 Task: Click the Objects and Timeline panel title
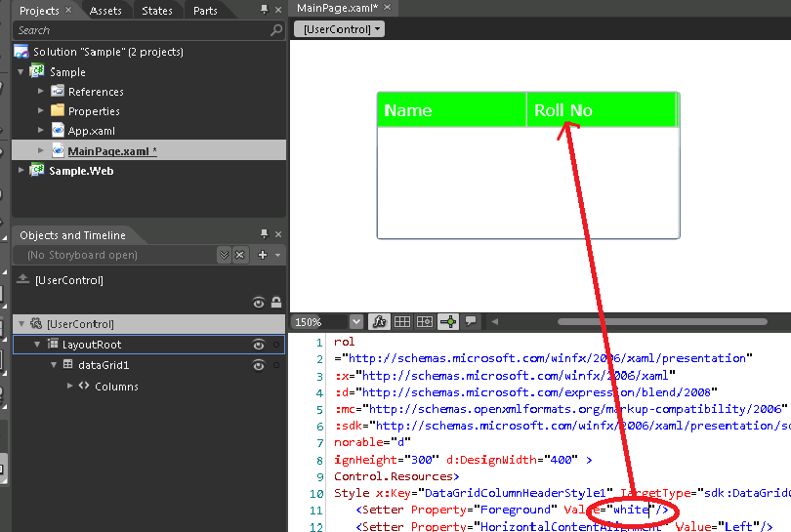pos(72,235)
